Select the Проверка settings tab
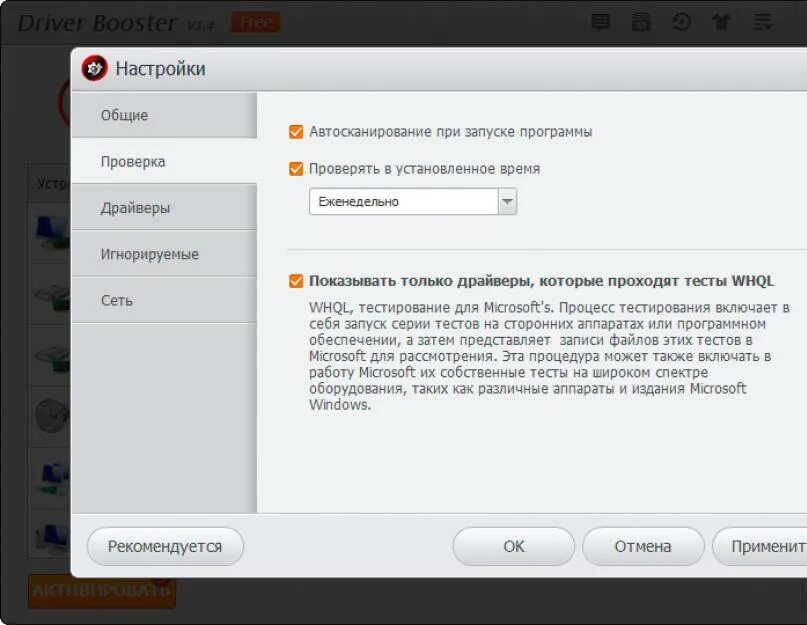Screen dimensions: 807x625 click(164, 161)
